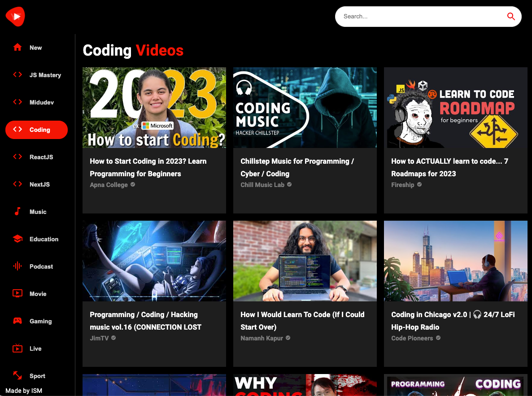Image resolution: width=532 pixels, height=396 pixels.
Task: Open the How to start Coding 2023 thumbnail
Action: (154, 108)
